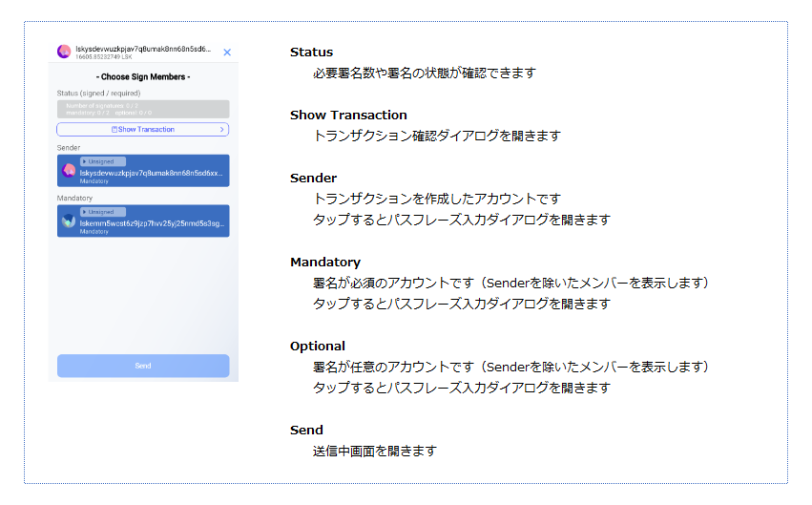Click the document icon beside Show Transaction
Viewport: 812px width, 505px height.
115,130
